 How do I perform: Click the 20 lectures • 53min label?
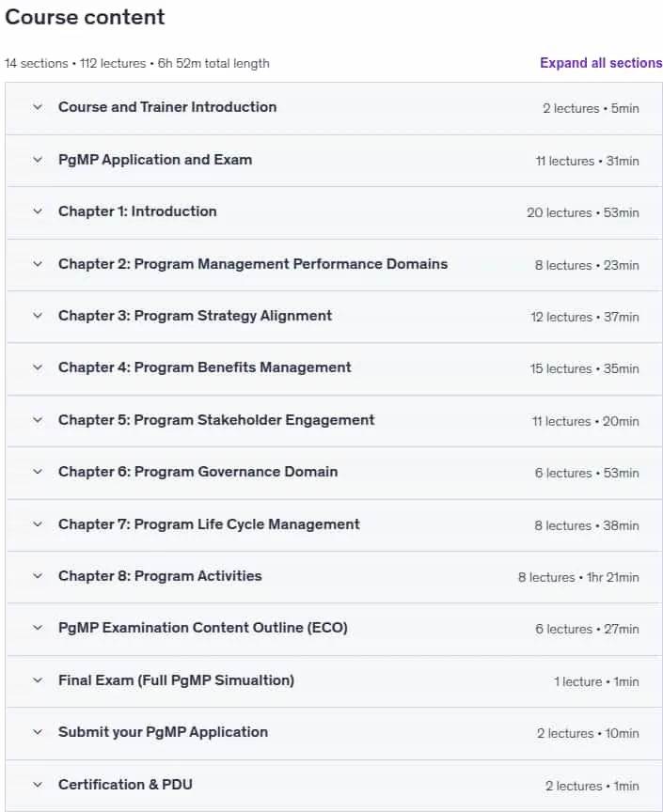(x=583, y=212)
